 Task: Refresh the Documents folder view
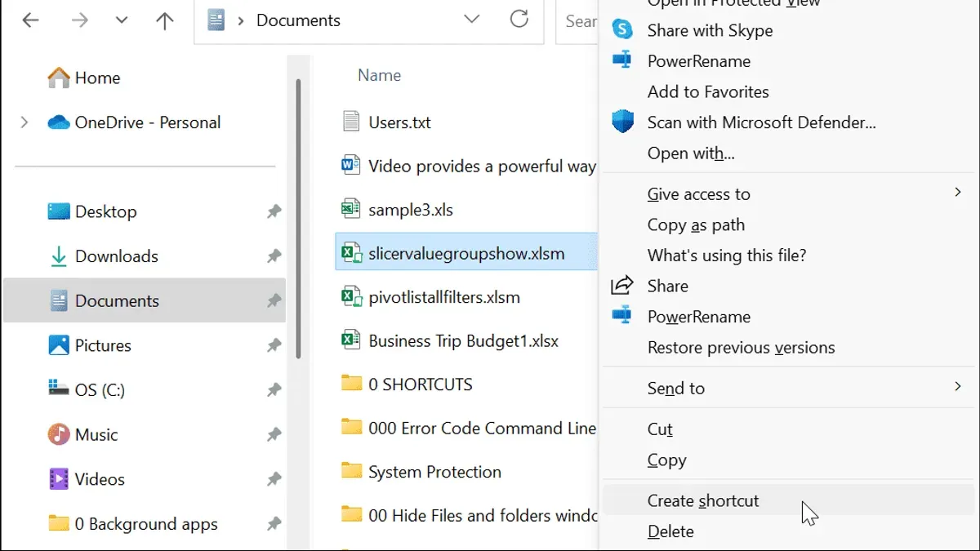click(x=519, y=20)
